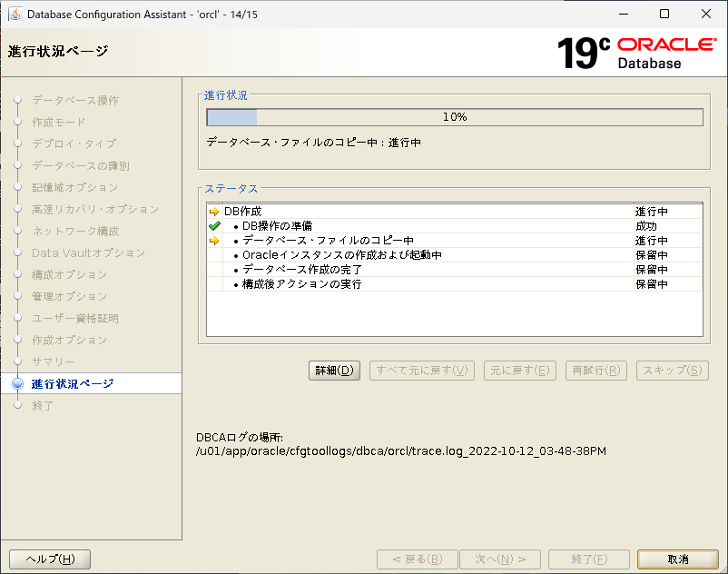The width and height of the screenshot is (728, 574).
Task: Click the DB作成 status row
Action: 455,212
